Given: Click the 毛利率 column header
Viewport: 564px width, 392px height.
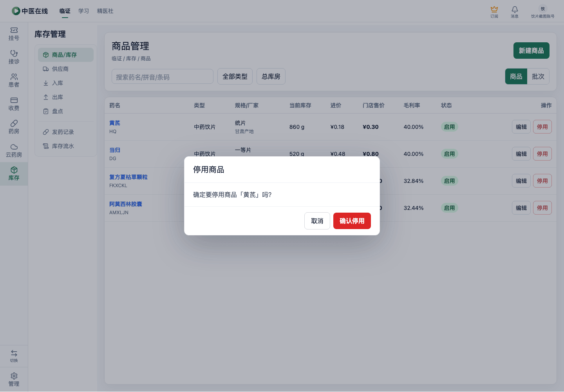Looking at the screenshot, I should click(412, 105).
